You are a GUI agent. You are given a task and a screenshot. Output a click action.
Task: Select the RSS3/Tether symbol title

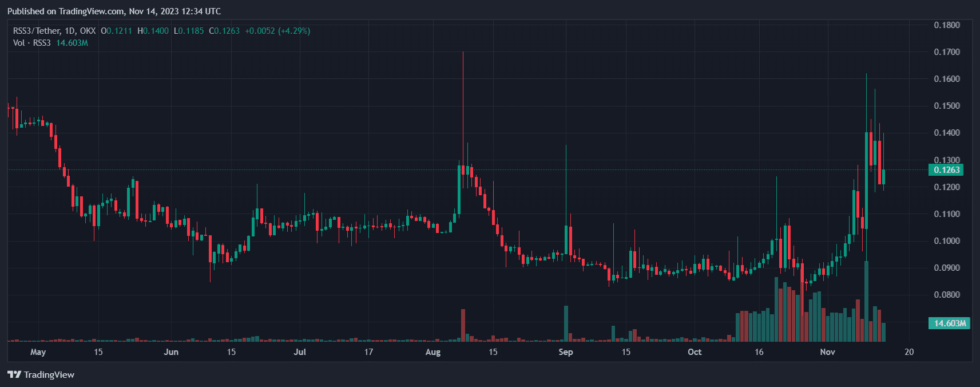54,31
